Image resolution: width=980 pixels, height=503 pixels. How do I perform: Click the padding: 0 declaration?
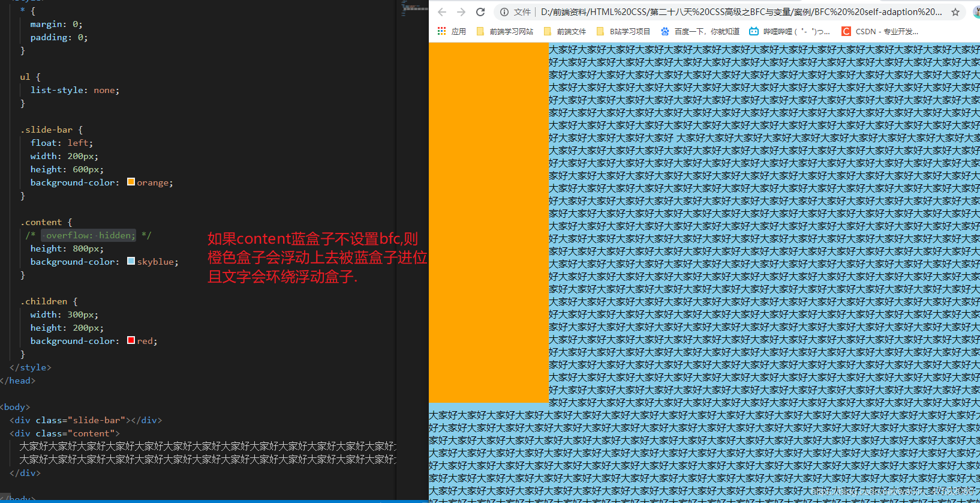point(59,37)
